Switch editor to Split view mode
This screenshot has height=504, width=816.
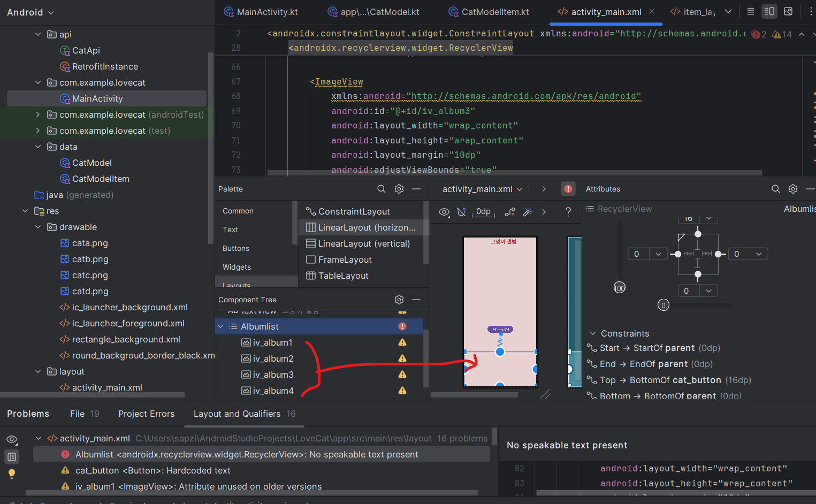(x=769, y=11)
